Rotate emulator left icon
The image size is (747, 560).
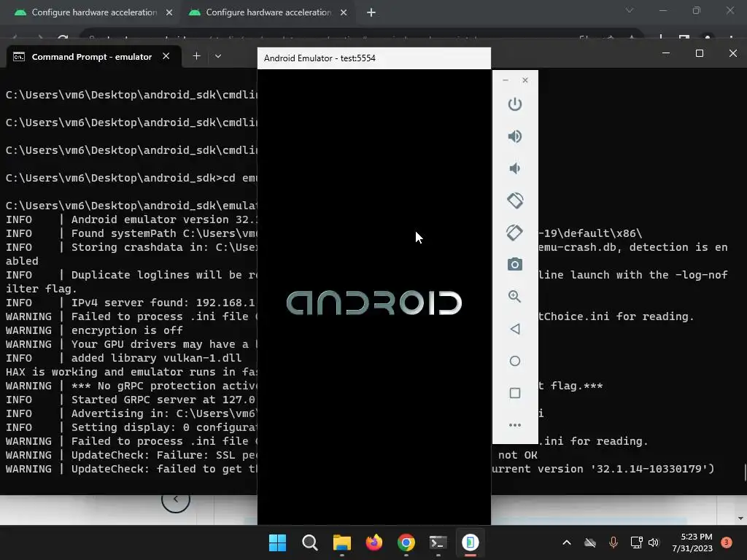tap(514, 201)
